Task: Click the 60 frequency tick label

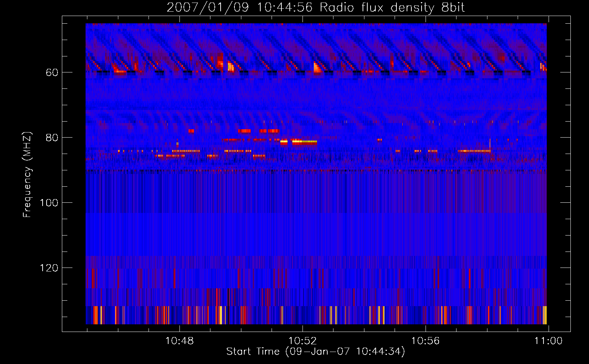Action: (52, 72)
